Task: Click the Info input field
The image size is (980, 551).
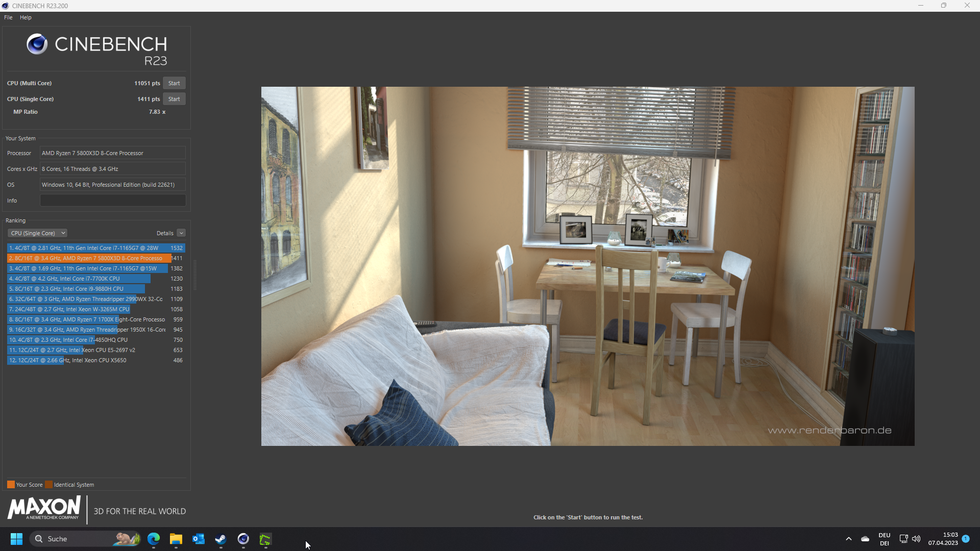Action: pos(113,201)
